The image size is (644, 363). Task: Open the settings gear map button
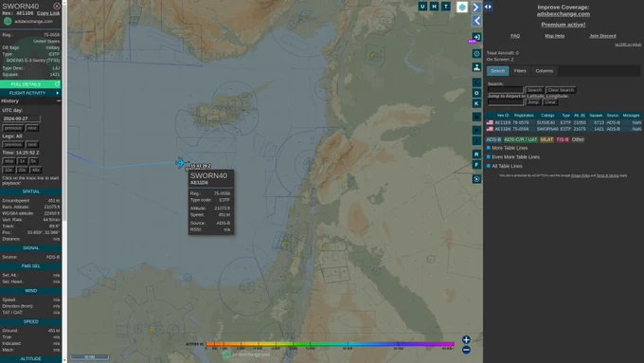coord(476,53)
